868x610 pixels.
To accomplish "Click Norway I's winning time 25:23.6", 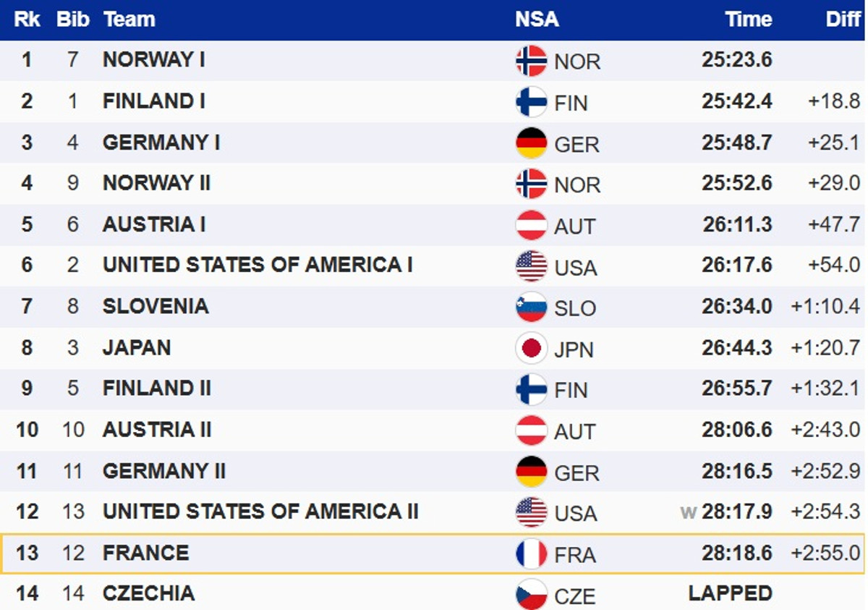I will click(x=736, y=59).
